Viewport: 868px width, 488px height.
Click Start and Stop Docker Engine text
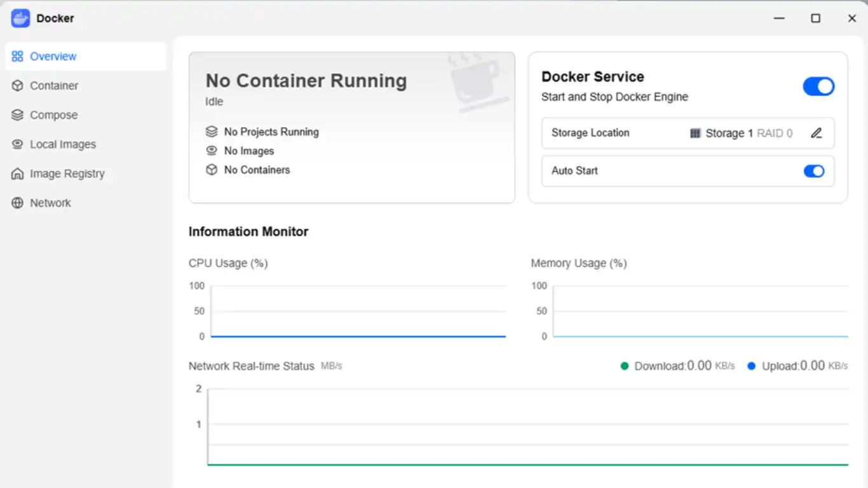pos(614,97)
